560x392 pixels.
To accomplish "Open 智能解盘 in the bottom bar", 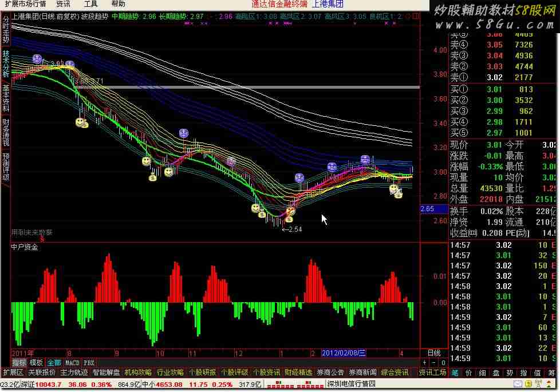I will (106, 373).
